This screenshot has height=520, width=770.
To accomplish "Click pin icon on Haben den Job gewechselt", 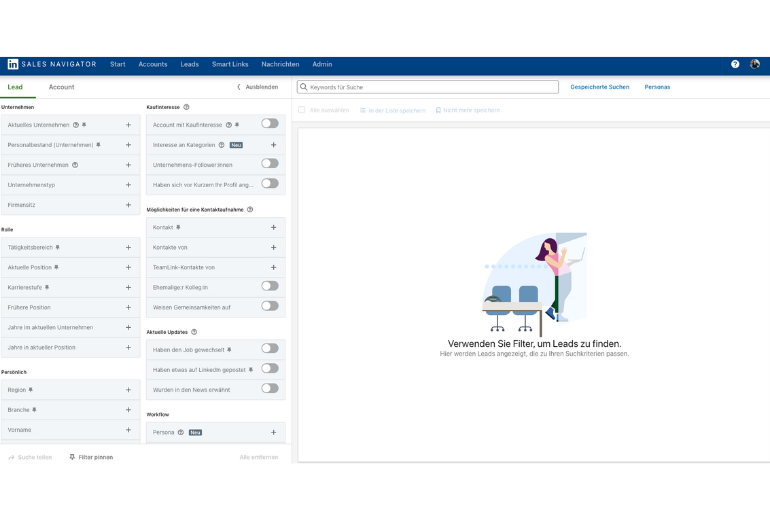I will click(x=229, y=350).
